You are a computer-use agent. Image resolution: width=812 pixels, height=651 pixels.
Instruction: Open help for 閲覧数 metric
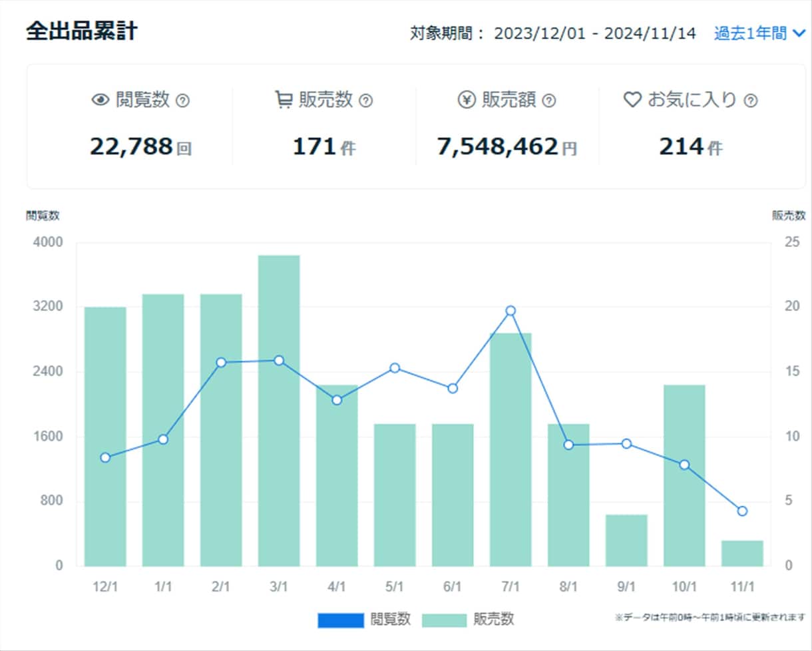pyautogui.click(x=183, y=101)
